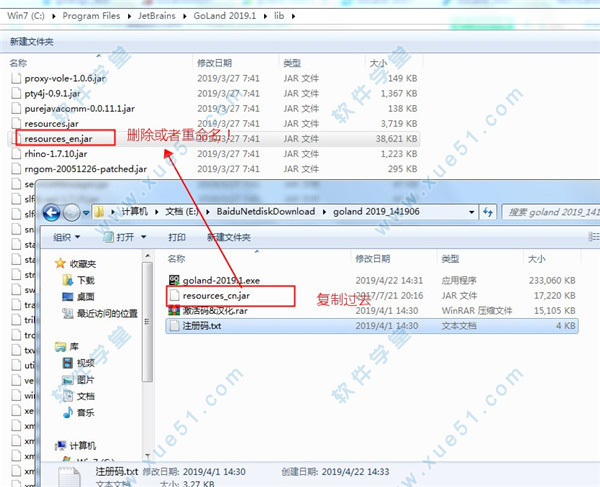Click the rhino-1.7.10.jar file icon
This screenshot has height=487, width=600.
point(16,154)
